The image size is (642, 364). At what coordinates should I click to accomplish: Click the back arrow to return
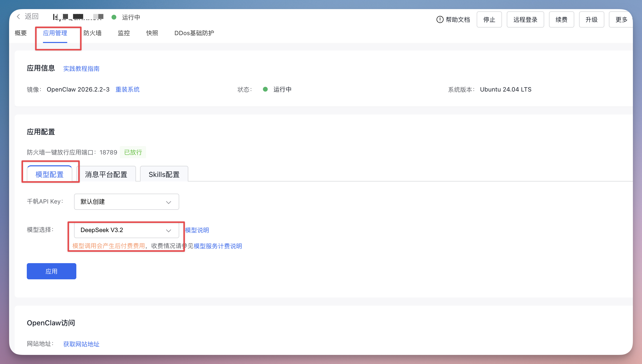coord(18,16)
